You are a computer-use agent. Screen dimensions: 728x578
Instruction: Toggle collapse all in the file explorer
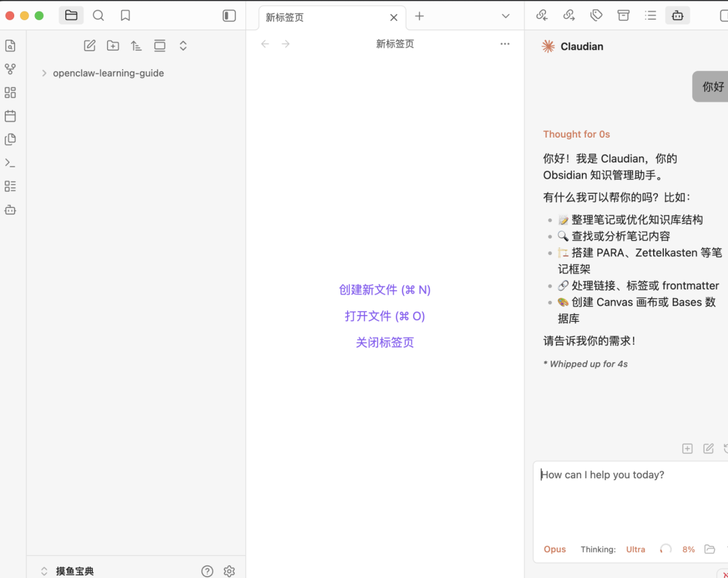pyautogui.click(x=183, y=45)
